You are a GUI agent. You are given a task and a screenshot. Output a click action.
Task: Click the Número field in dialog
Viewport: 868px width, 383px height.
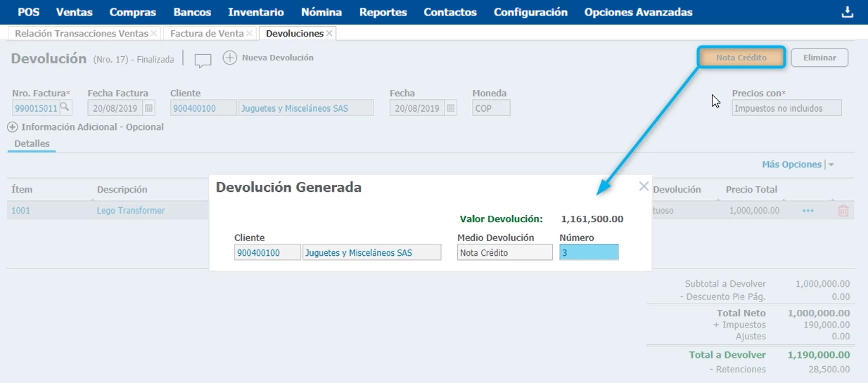point(589,252)
